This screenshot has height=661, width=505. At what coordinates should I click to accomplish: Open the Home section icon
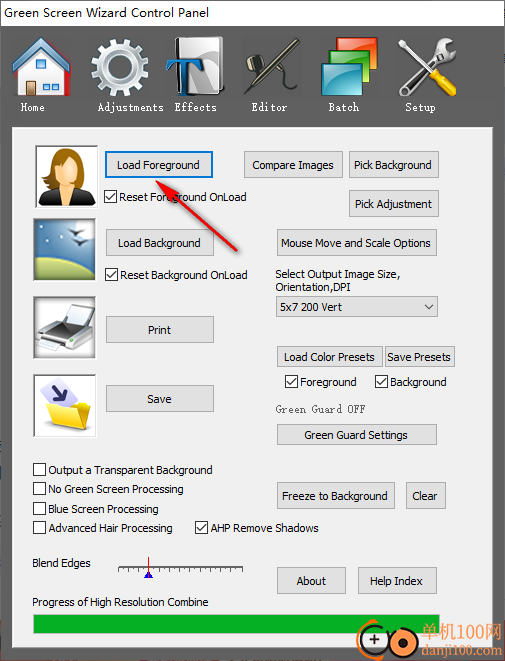(41, 67)
